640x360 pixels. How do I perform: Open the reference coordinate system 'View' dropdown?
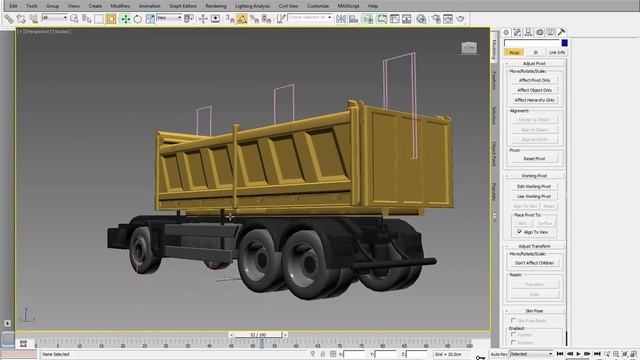tap(169, 18)
